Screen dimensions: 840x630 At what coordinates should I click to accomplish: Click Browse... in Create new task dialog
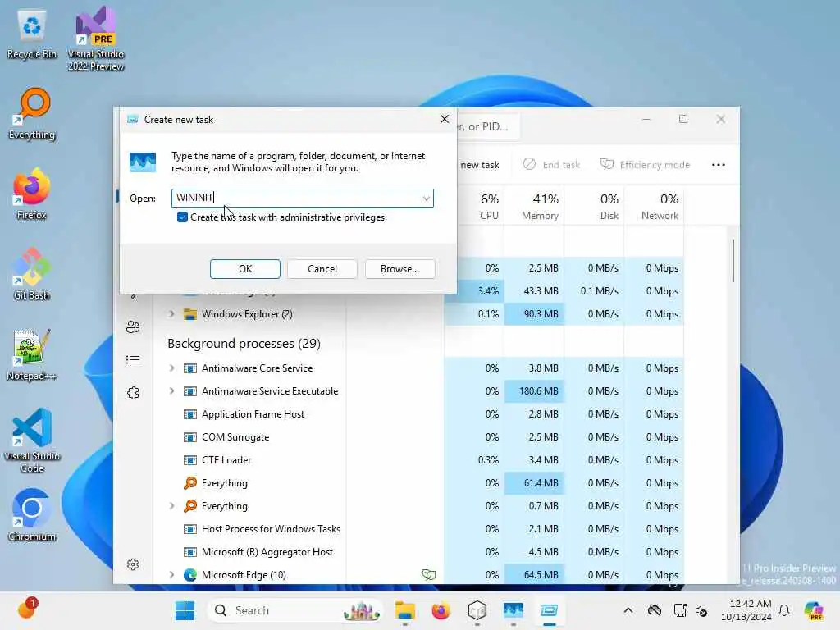[x=399, y=269]
